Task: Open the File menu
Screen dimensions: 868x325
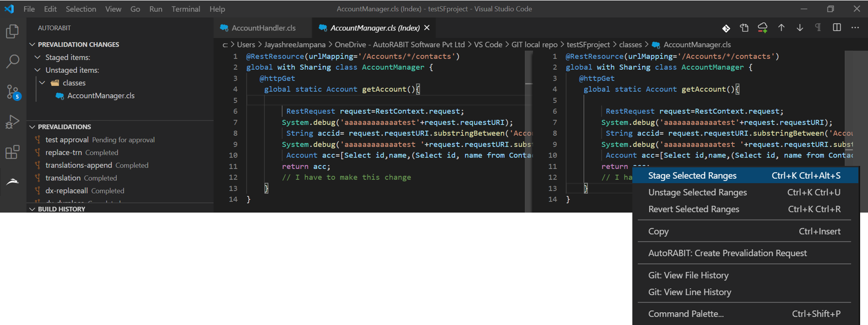Action: pos(29,9)
